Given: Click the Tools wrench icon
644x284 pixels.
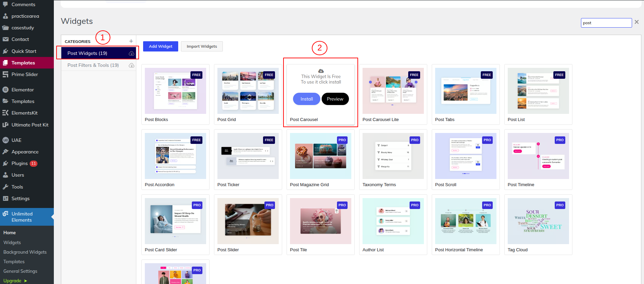Looking at the screenshot, I should tap(5, 187).
